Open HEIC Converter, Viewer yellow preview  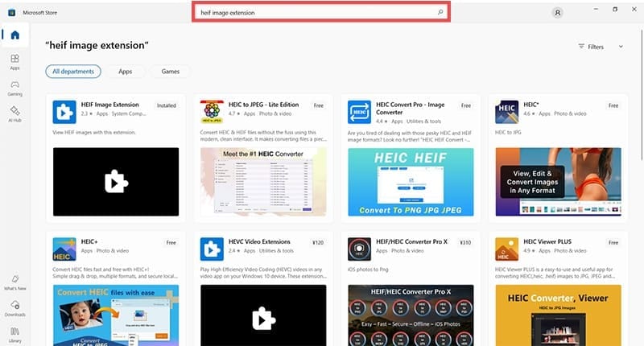pyautogui.click(x=558, y=315)
